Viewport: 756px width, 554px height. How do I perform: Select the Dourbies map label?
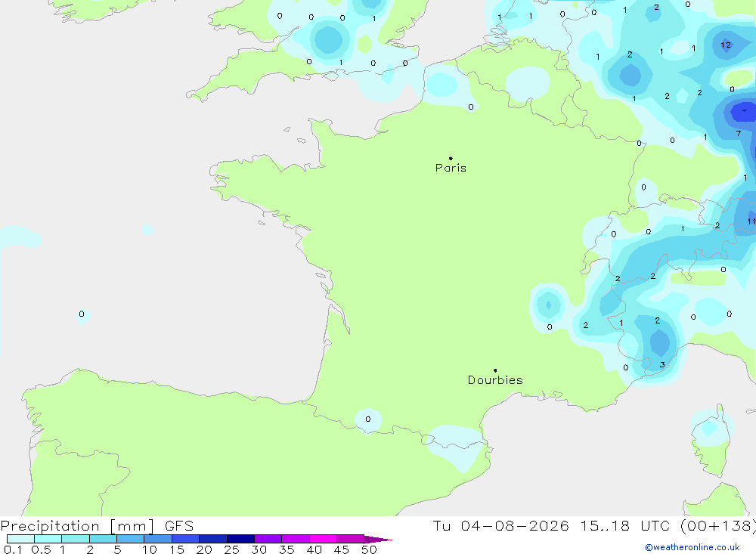(x=495, y=380)
